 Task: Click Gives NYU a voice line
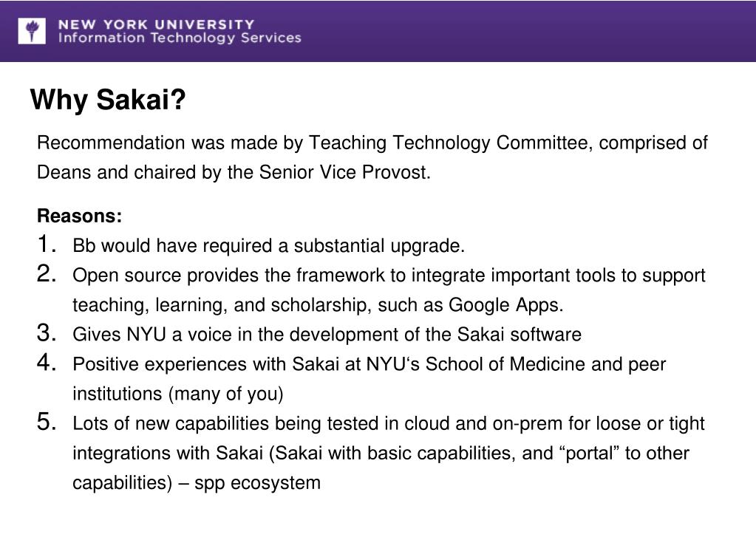[x=327, y=335]
